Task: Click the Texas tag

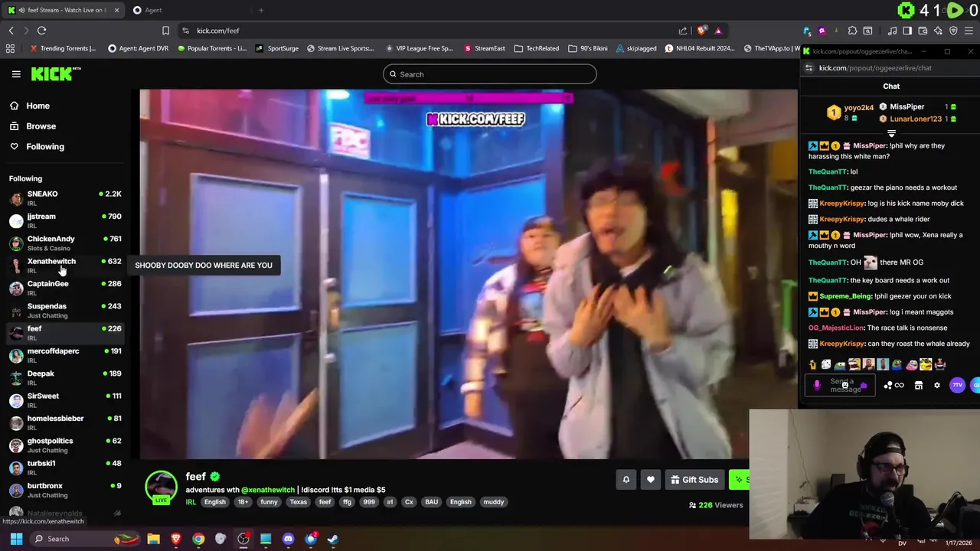Action: pyautogui.click(x=298, y=502)
